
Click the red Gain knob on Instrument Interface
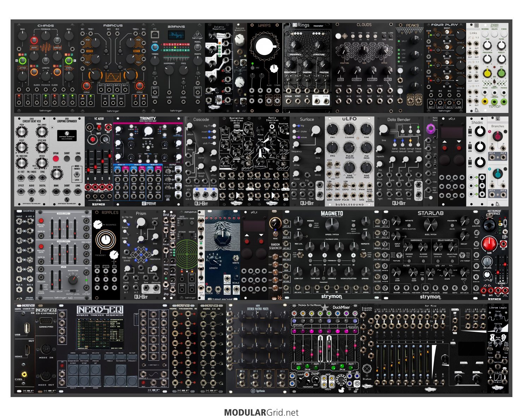(x=489, y=244)
